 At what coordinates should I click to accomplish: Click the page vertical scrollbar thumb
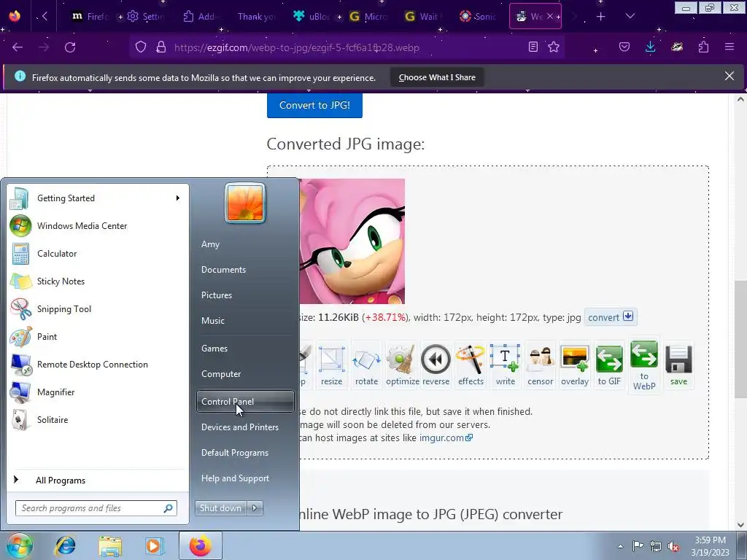tap(740, 339)
